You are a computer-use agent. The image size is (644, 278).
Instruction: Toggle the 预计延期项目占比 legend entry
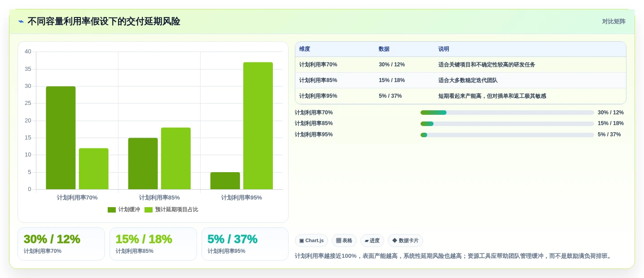click(x=171, y=209)
